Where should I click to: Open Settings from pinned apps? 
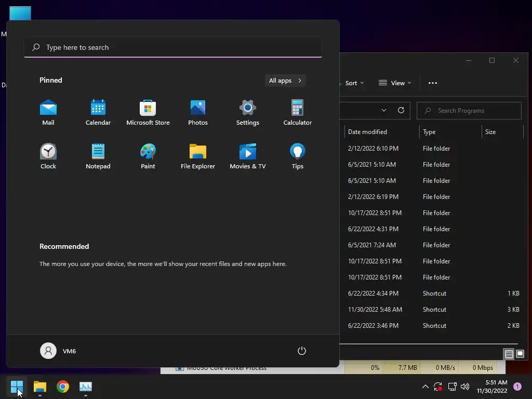(248, 113)
